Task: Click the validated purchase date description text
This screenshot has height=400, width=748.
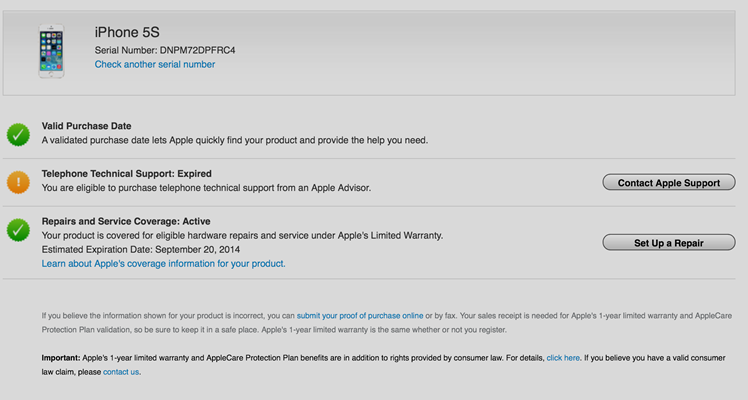Action: [x=235, y=140]
